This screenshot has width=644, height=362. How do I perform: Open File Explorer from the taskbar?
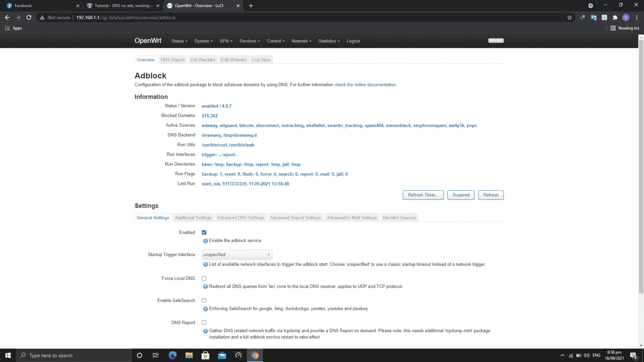(x=189, y=355)
